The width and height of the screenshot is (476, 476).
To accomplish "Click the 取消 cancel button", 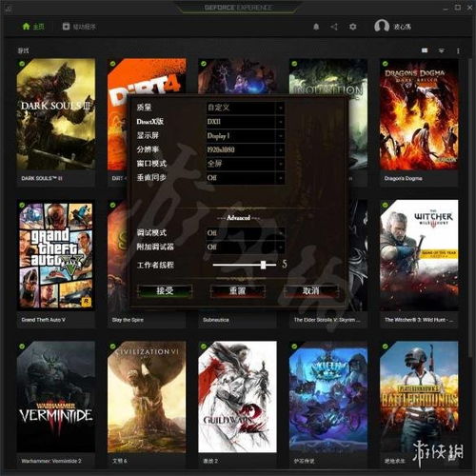I will [x=310, y=290].
